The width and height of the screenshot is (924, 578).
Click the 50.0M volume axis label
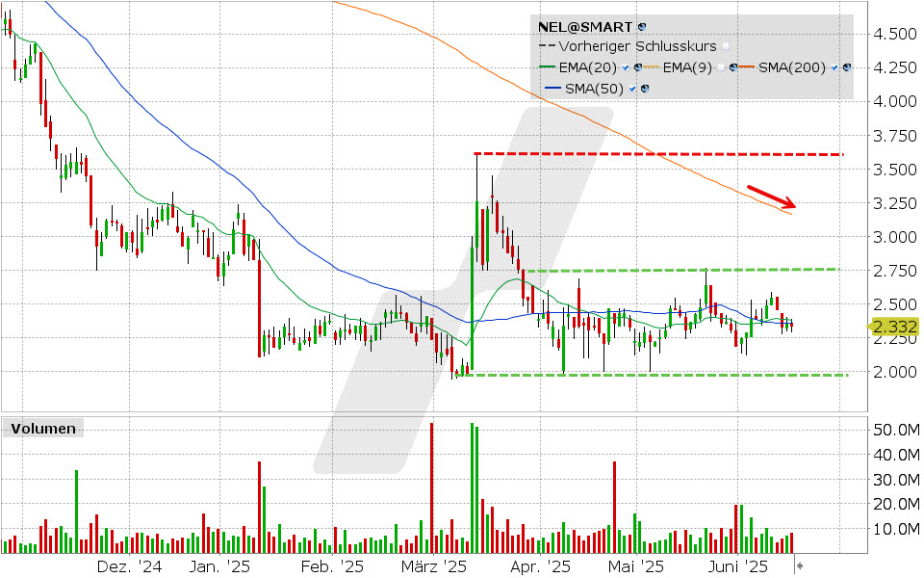point(896,430)
